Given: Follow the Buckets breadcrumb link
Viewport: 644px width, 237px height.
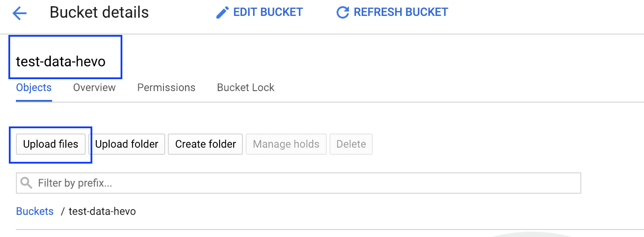Looking at the screenshot, I should [35, 211].
